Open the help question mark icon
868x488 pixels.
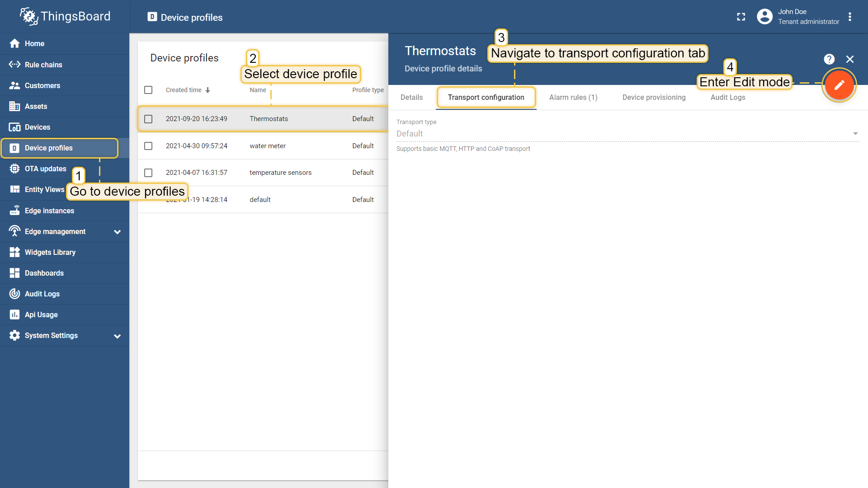tap(829, 59)
